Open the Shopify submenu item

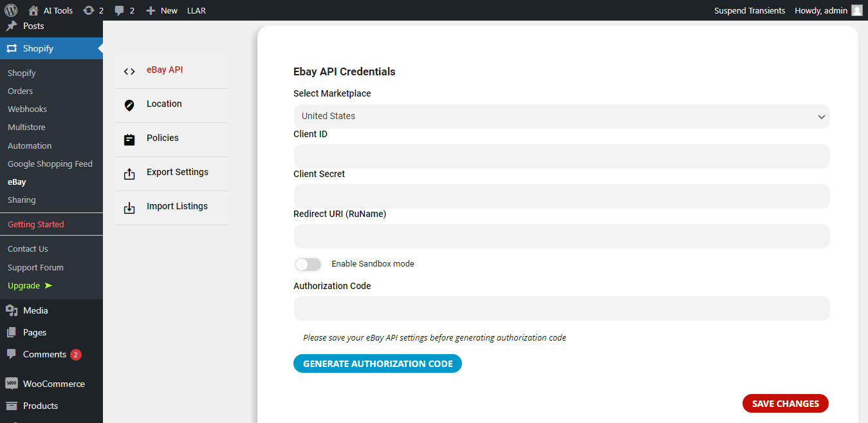[22, 73]
